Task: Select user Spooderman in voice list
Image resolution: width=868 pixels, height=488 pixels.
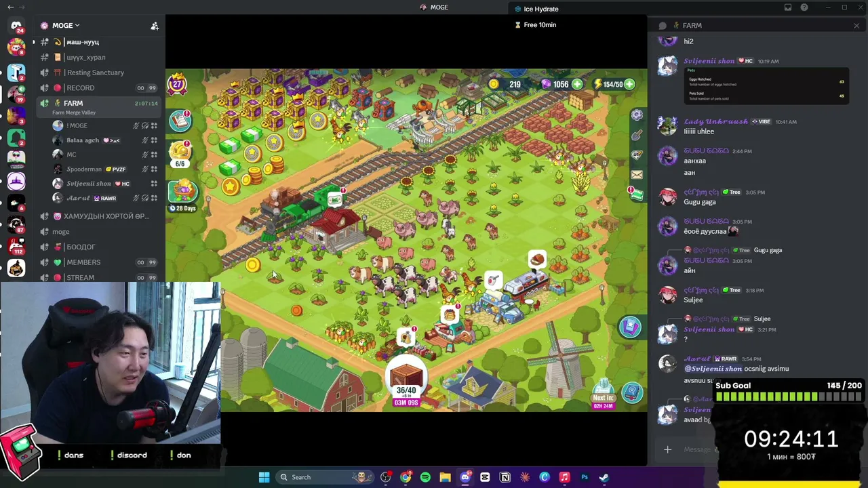Action: [105, 169]
